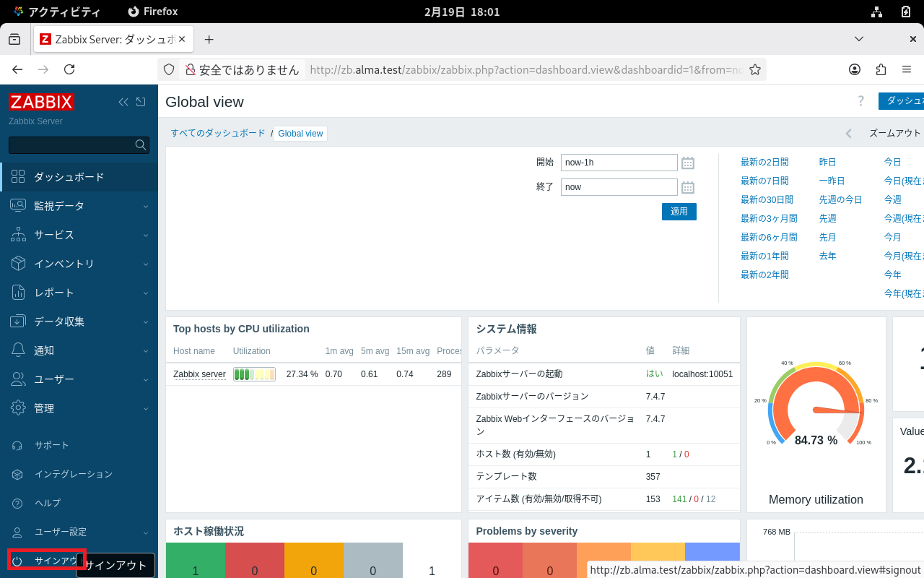Open the list-all-tabs dropdown in Firefox
The height and width of the screenshot is (578, 924).
(859, 39)
